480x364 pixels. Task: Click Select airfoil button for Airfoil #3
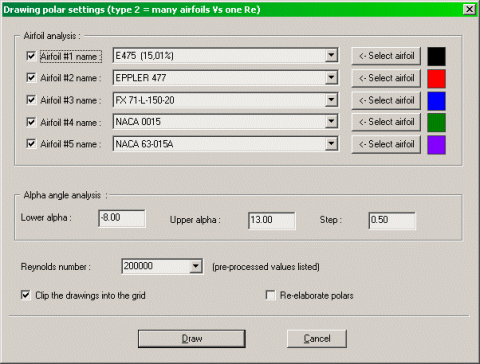pos(386,100)
